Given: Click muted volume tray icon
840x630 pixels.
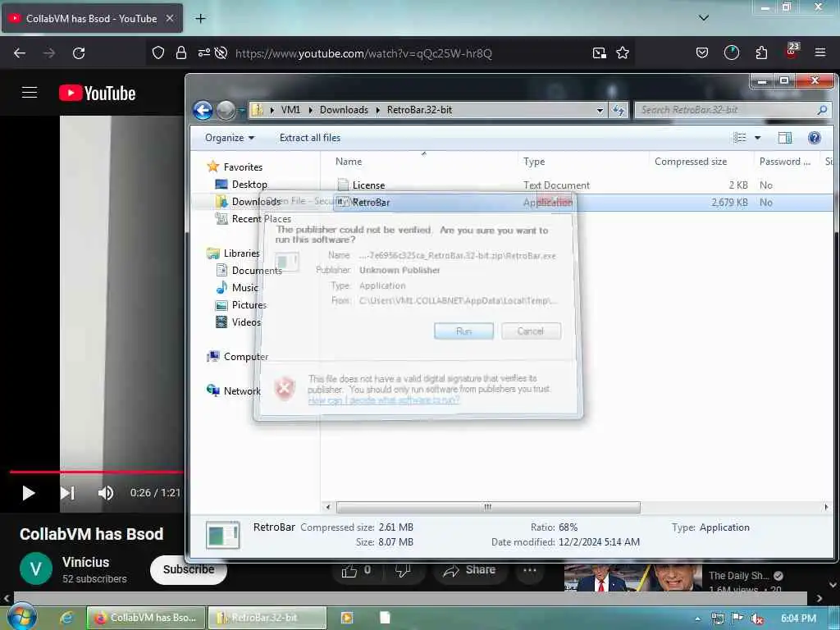Looking at the screenshot, I should (x=757, y=619).
